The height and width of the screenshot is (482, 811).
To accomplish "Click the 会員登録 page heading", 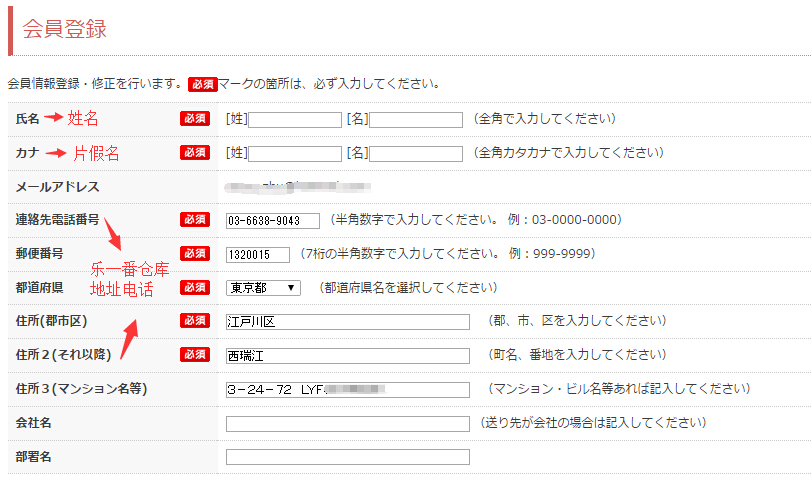I will [x=64, y=29].
